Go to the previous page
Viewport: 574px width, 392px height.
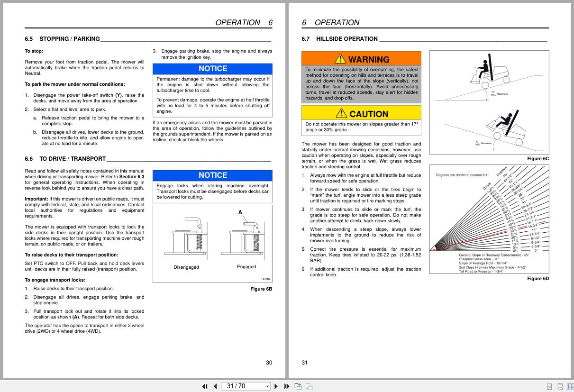coord(215,386)
